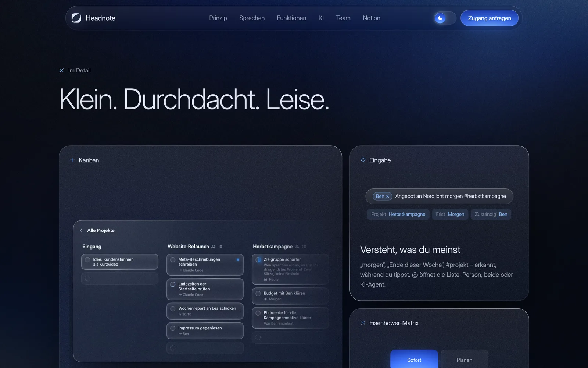Open the Team nav item
Viewport: 588px width, 368px height.
(343, 18)
